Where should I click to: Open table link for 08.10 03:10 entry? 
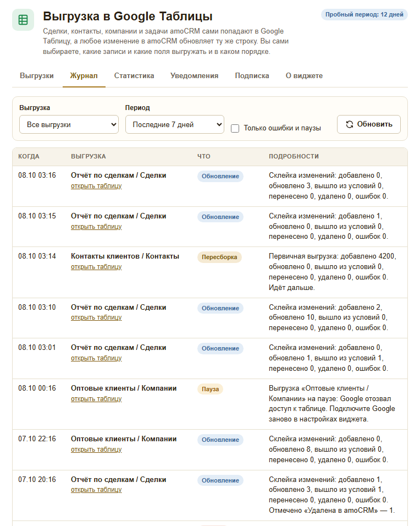point(96,317)
